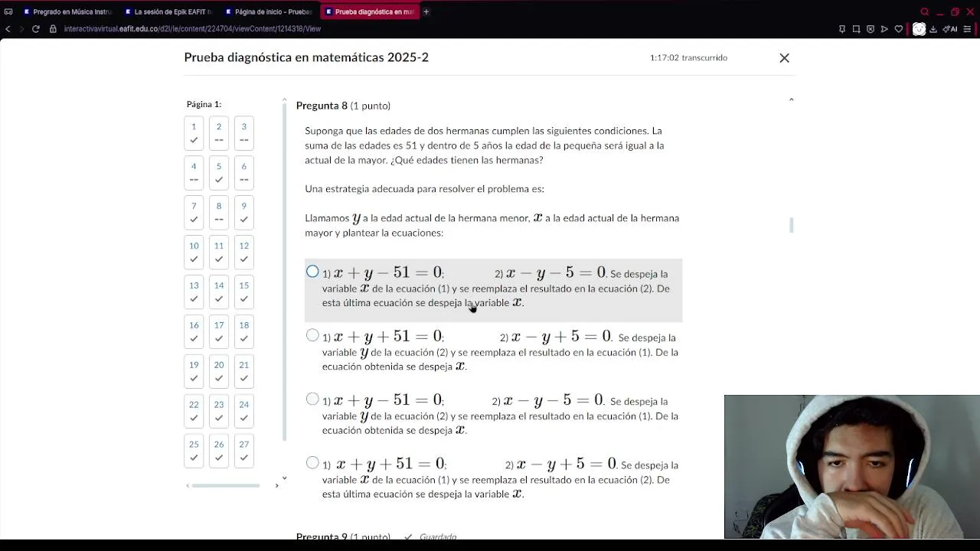The image size is (980, 551).
Task: Open question 11 from the navigator
Action: pyautogui.click(x=219, y=253)
